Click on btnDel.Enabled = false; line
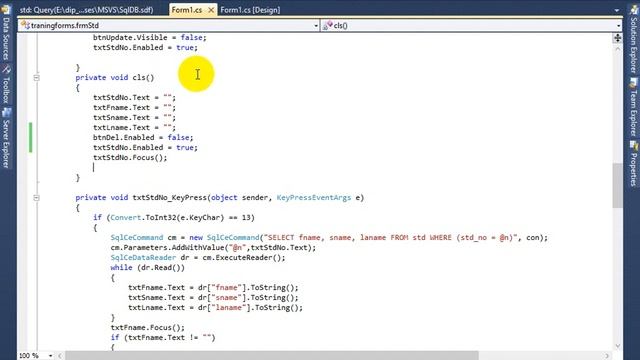The width and height of the screenshot is (640, 360). coord(143,138)
